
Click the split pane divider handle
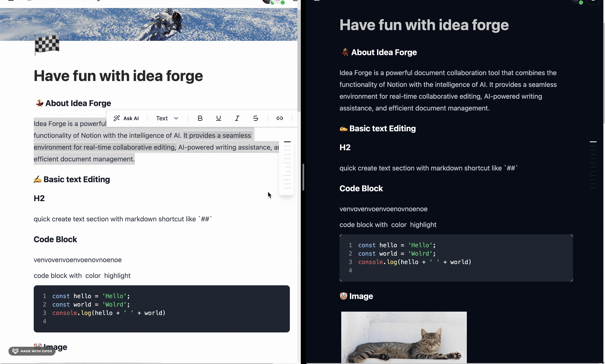[303, 177]
